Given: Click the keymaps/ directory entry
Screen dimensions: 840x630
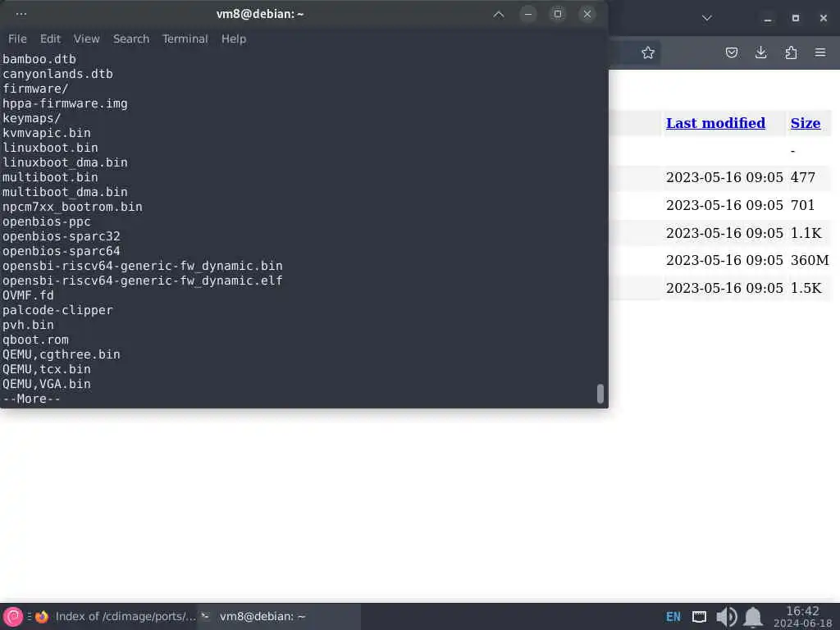Looking at the screenshot, I should point(32,118).
